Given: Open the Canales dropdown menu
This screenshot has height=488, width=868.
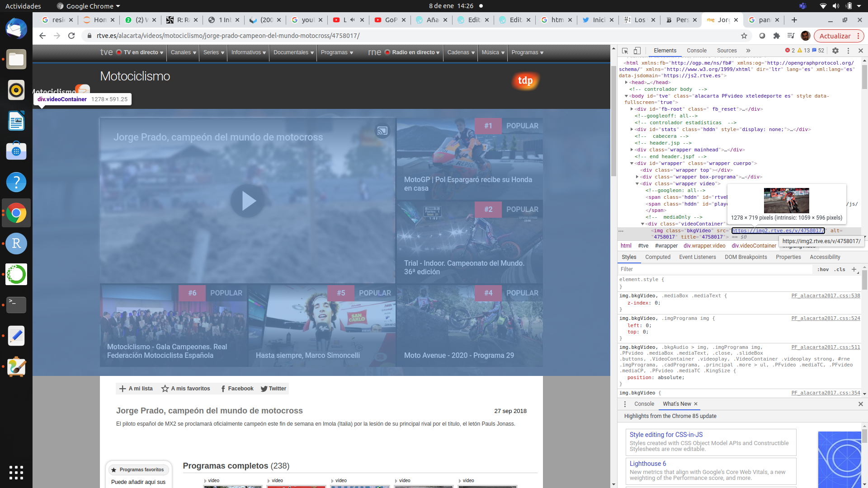Looking at the screenshot, I should (x=183, y=52).
